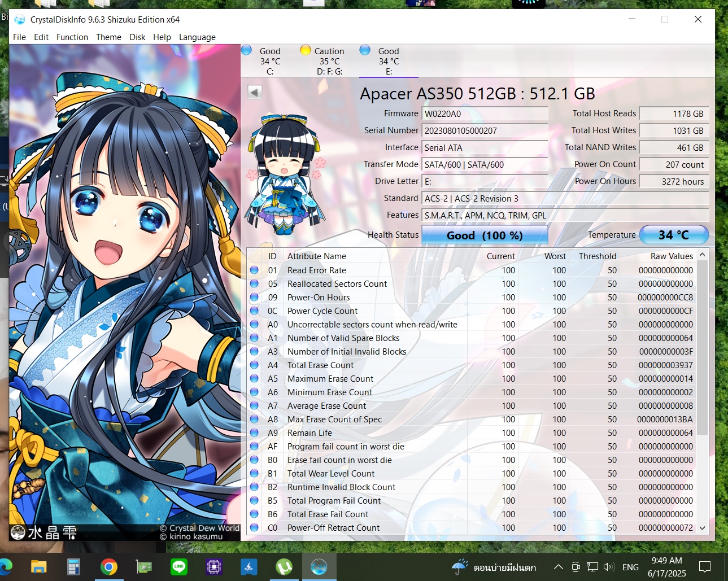Open the Function menu
The image size is (728, 581).
click(x=72, y=37)
